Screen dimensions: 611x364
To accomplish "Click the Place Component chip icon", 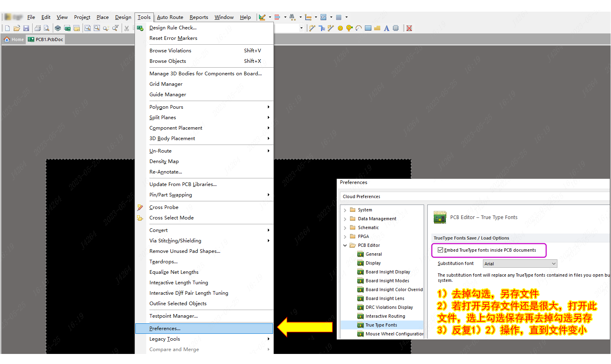I will 396,28.
